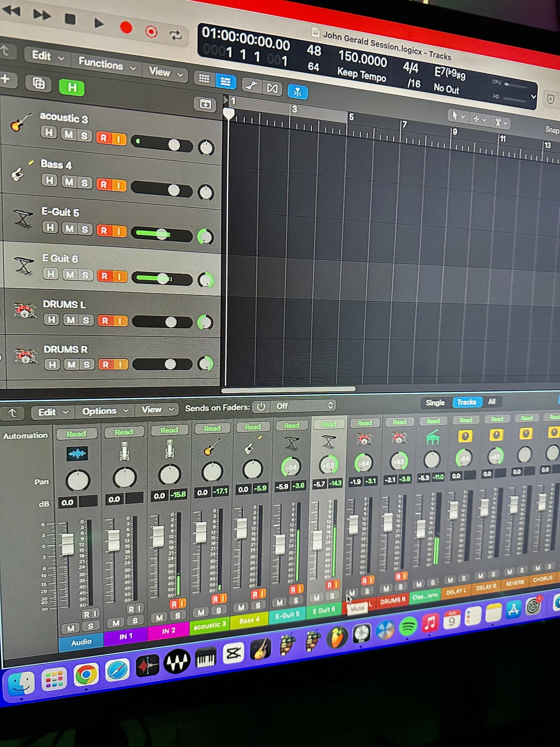Image resolution: width=560 pixels, height=747 pixels.
Task: Switch mixer to the All tab
Action: [491, 402]
